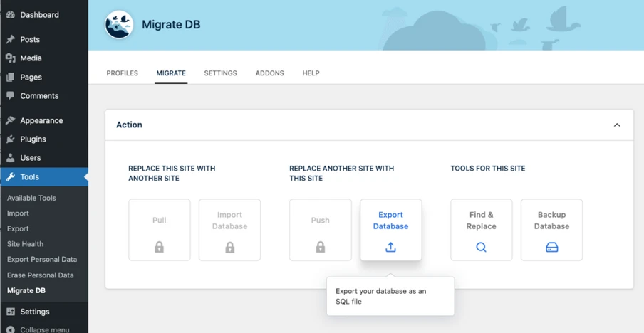This screenshot has height=333, width=644.
Task: Open Dashboard from the sidebar
Action: [x=39, y=15]
